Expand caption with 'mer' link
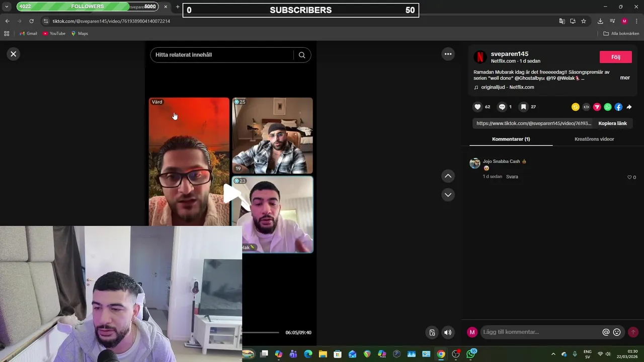The height and width of the screenshot is (362, 644). pos(625,78)
